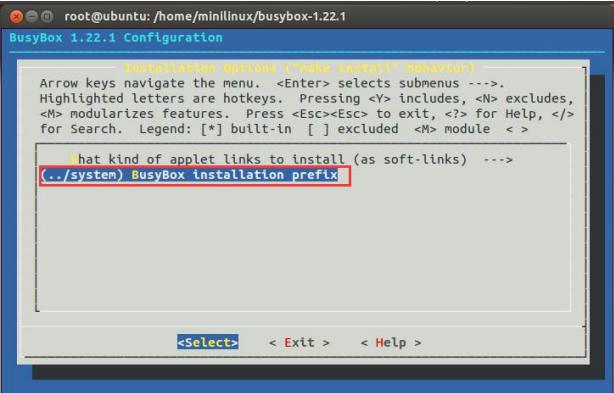Click the 'Highlighted letters are hotkeys' line

307,99
